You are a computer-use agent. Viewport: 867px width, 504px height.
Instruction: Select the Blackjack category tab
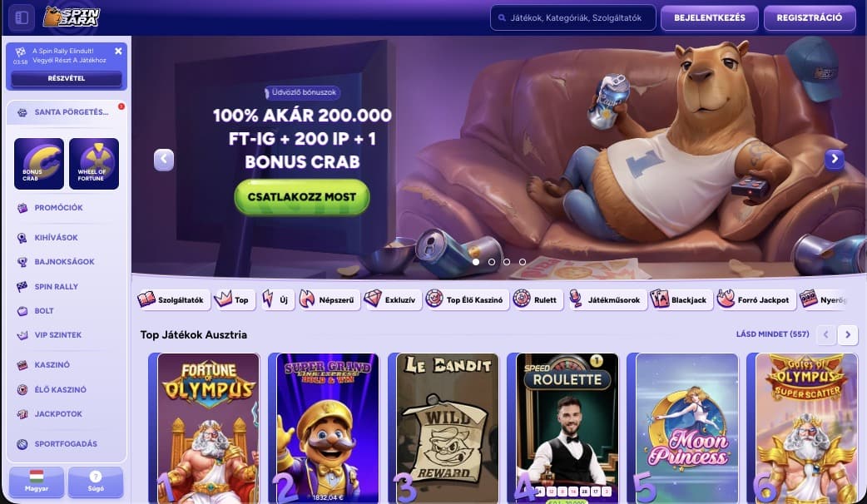tap(681, 299)
